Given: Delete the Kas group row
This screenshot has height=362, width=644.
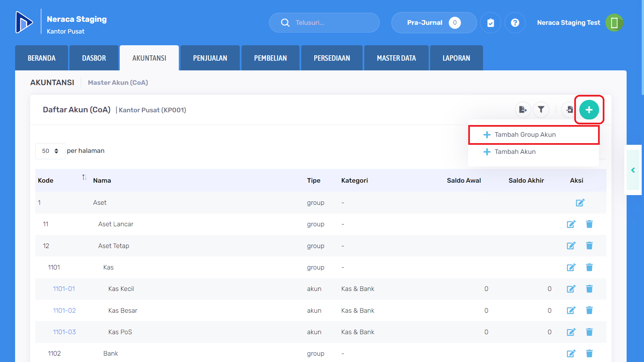Looking at the screenshot, I should coord(589,267).
